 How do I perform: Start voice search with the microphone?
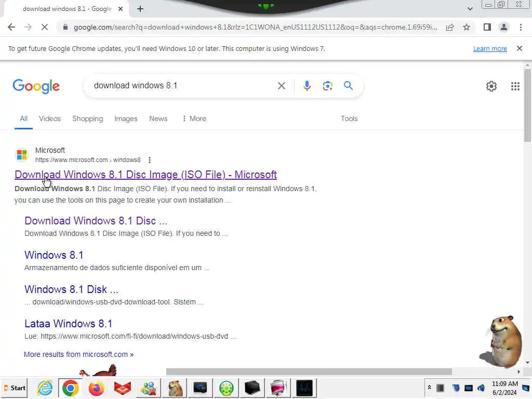[307, 86]
